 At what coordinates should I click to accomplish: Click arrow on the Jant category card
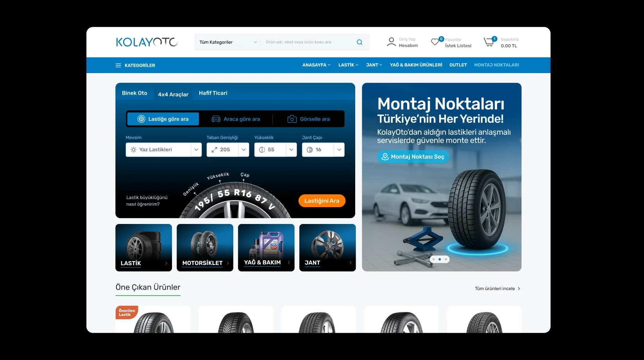click(x=350, y=263)
